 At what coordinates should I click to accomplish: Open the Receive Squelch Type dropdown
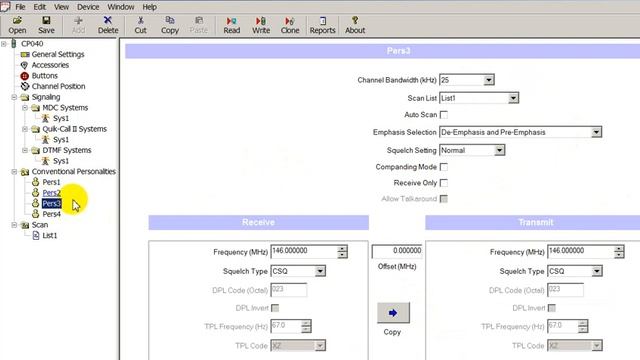click(320, 271)
